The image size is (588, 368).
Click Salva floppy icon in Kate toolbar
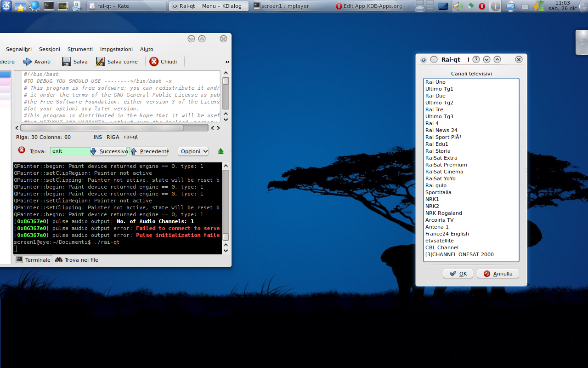(75, 62)
